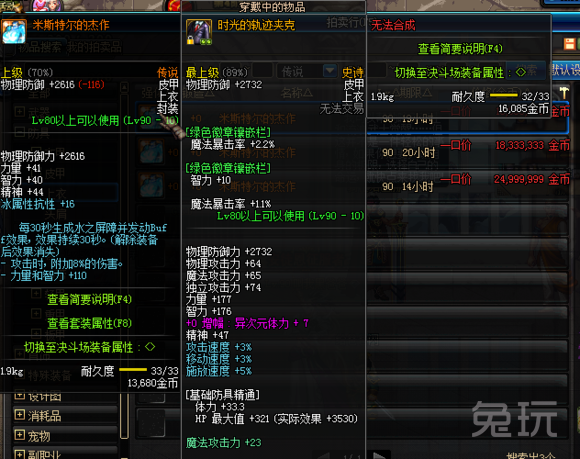580x459 pixels.
Task: Click the 默认设置 button
Action: pos(564,70)
